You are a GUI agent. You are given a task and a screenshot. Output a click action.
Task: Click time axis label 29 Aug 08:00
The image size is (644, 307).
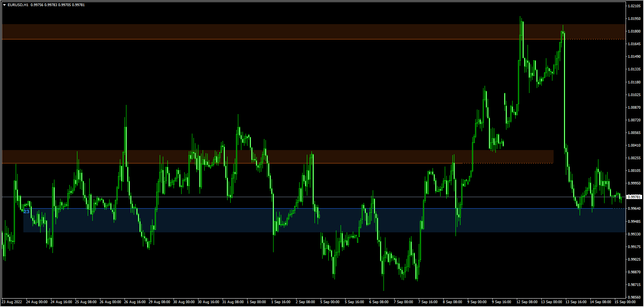pyautogui.click(x=159, y=302)
